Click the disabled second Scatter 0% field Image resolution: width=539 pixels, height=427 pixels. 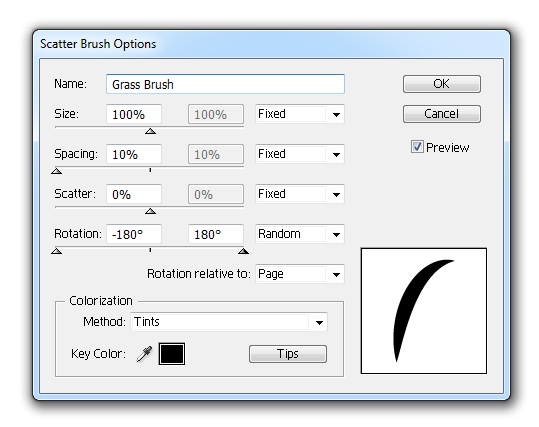216,194
